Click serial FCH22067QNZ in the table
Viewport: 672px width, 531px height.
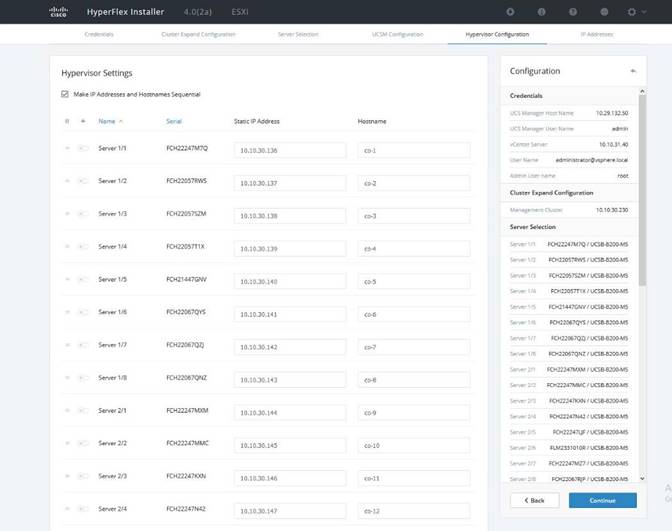tap(186, 378)
